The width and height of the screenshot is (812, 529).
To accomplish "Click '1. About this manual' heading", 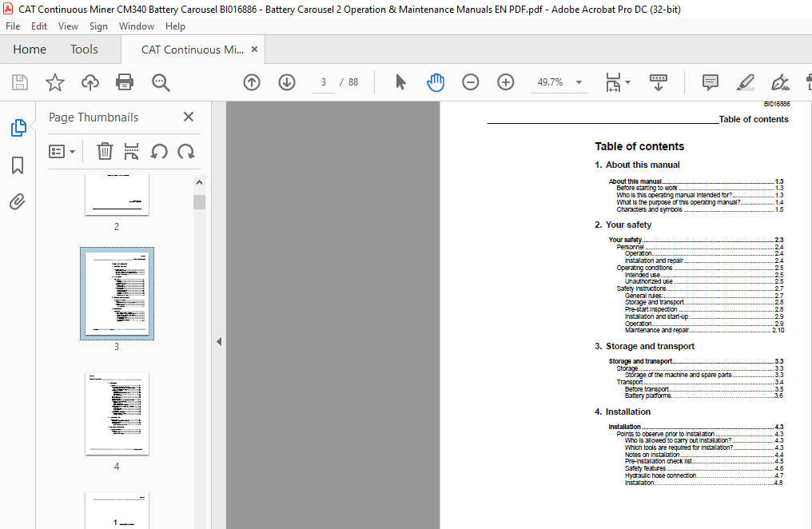I will click(637, 165).
